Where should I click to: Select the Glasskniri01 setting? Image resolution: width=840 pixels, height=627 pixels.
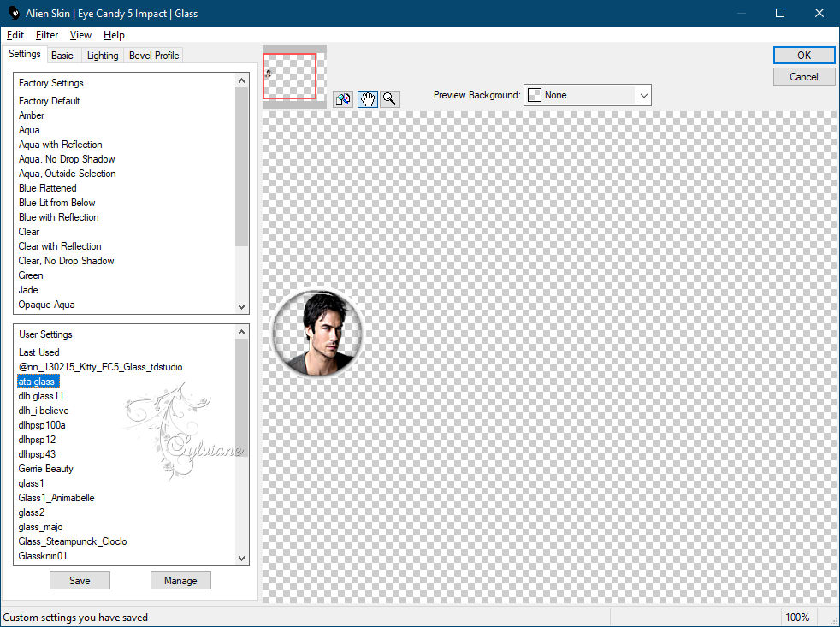point(43,556)
